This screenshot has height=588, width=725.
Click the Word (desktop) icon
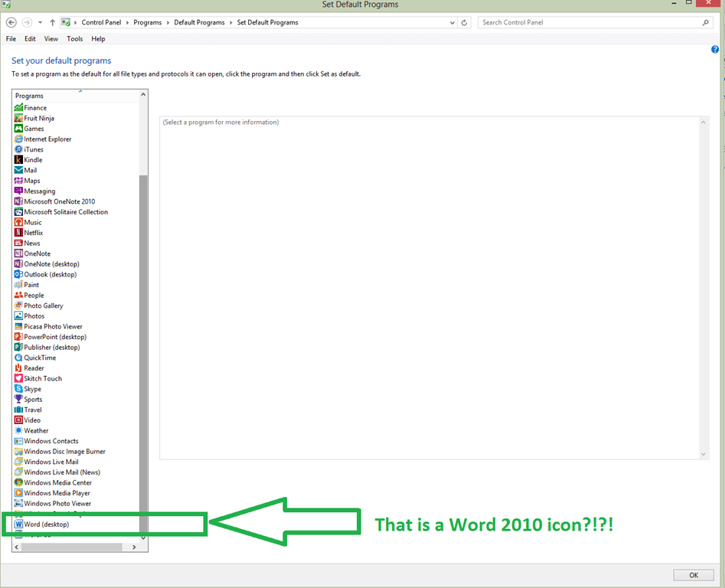pyautogui.click(x=18, y=524)
